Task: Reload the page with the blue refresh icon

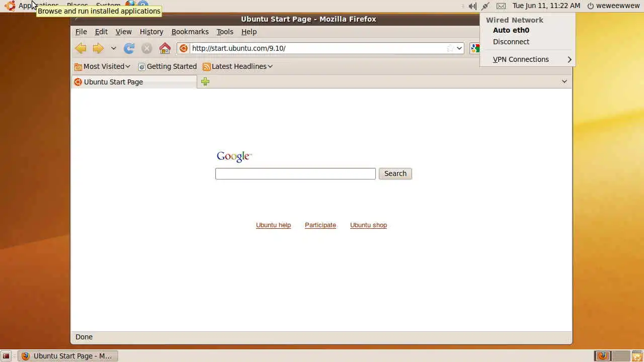Action: click(129, 48)
